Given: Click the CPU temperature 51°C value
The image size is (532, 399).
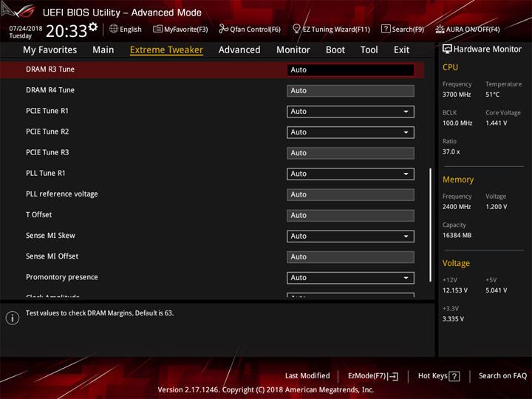Looking at the screenshot, I should click(x=492, y=95).
